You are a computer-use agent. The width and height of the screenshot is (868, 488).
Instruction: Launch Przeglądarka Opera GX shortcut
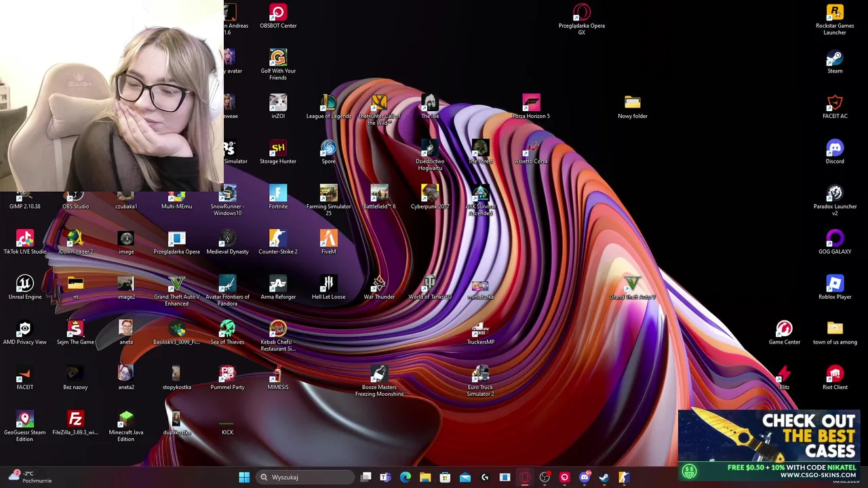(x=582, y=19)
